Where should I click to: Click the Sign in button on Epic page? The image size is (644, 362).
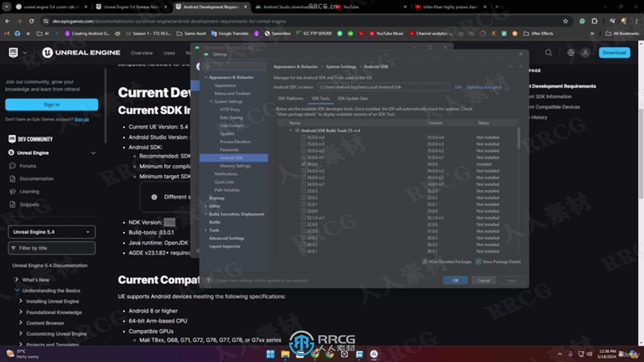pos(52,105)
